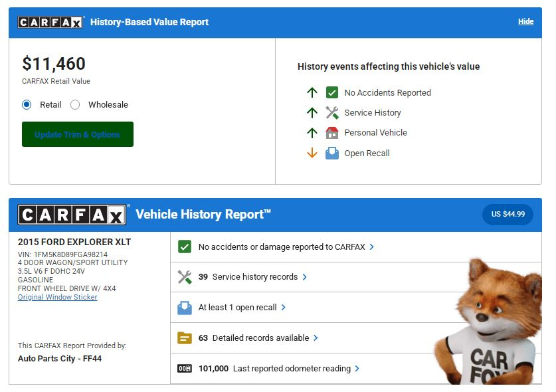Click the odometer icon beside 101,000
The height and width of the screenshot is (392, 556).
185,369
